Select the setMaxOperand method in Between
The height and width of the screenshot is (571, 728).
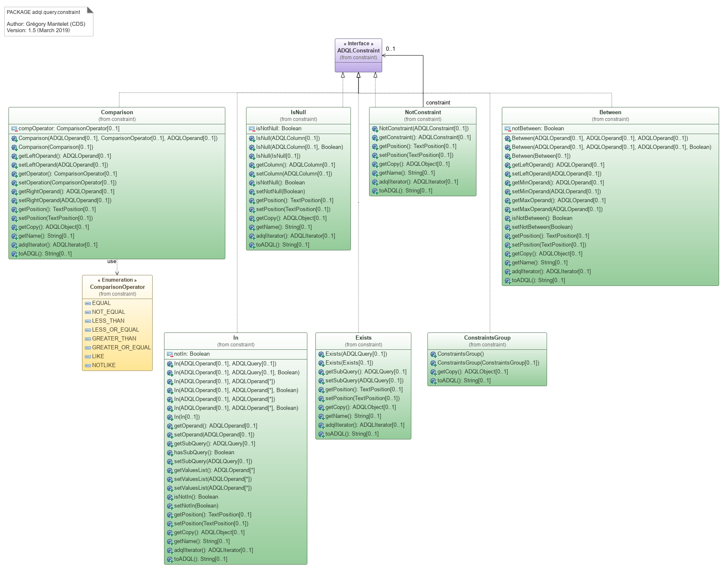[557, 209]
